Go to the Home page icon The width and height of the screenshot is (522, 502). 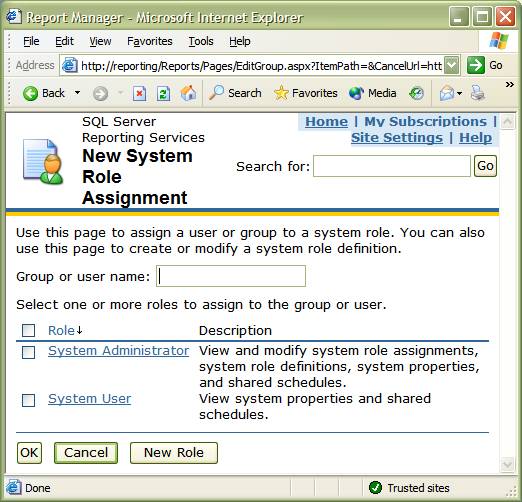pos(188,93)
